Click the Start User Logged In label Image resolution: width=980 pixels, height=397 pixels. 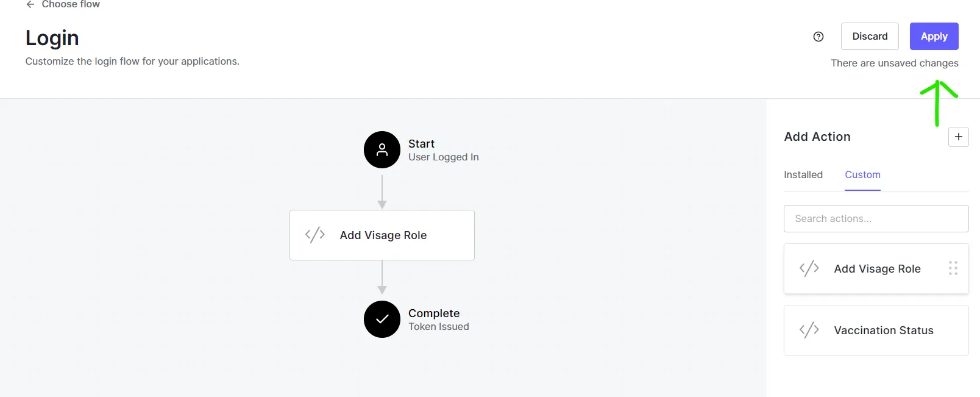click(443, 150)
